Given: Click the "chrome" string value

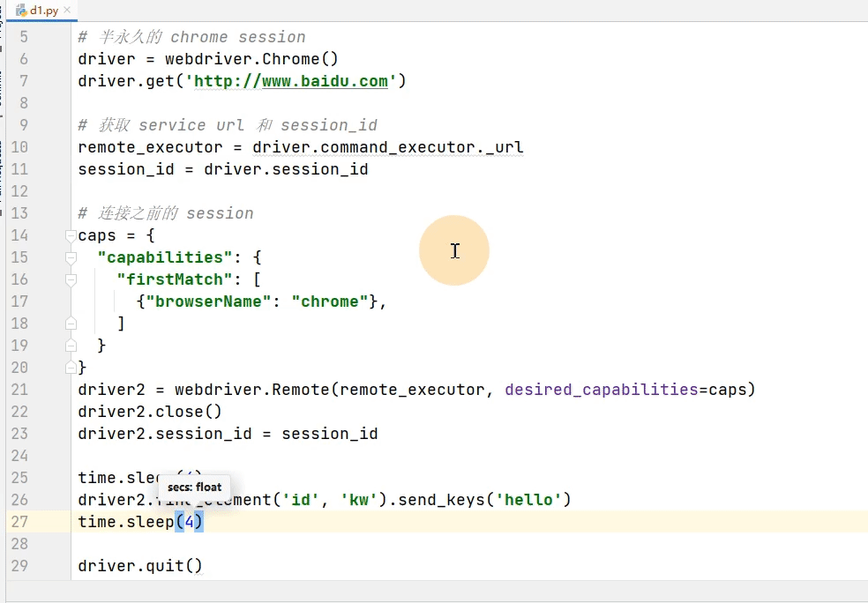Looking at the screenshot, I should click(x=329, y=301).
